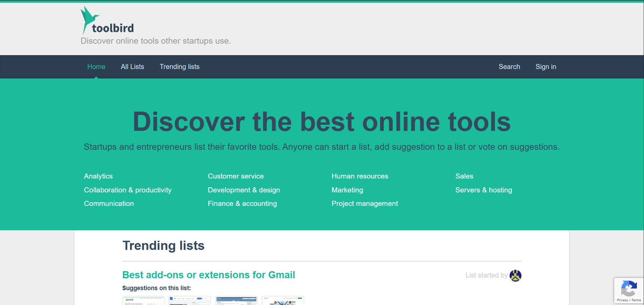Open the Project management category

pyautogui.click(x=365, y=204)
